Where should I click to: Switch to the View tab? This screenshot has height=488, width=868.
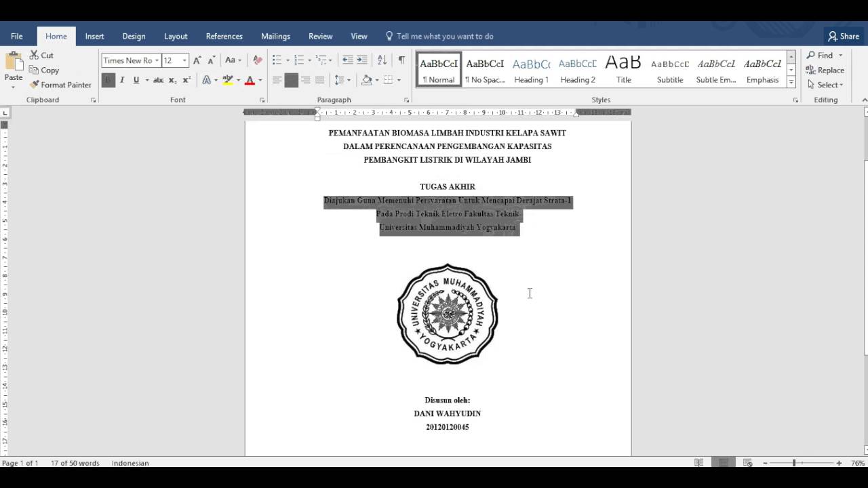click(x=359, y=36)
